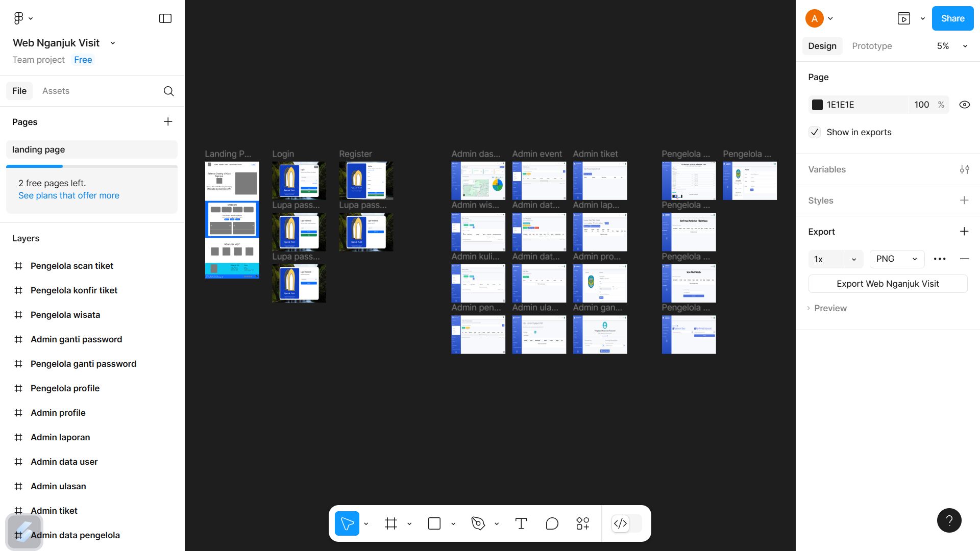Viewport: 980px width, 551px height.
Task: Switch to the Prototype tab
Action: pos(872,46)
